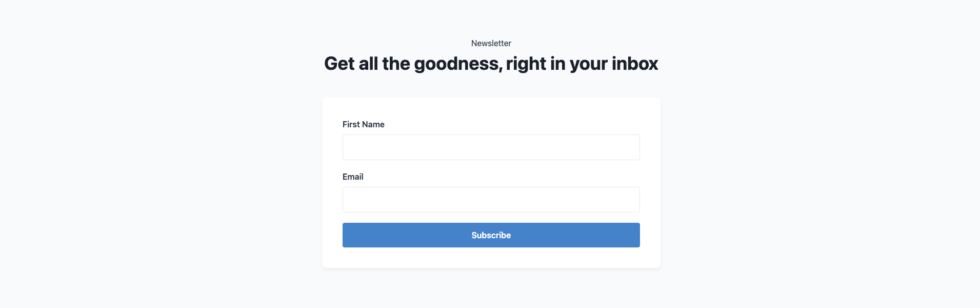
Task: Click the input directly under Email
Action: coord(491,199)
